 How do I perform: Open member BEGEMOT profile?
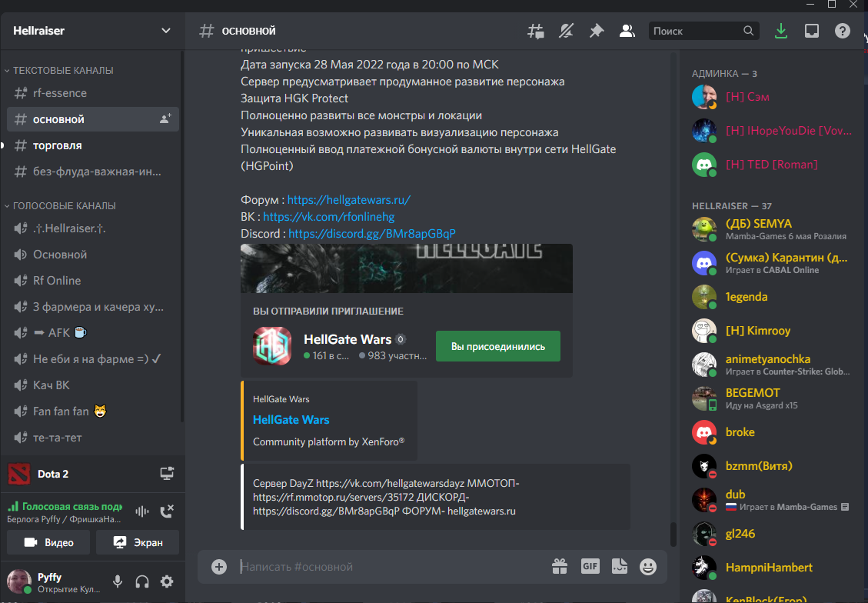pos(773,398)
